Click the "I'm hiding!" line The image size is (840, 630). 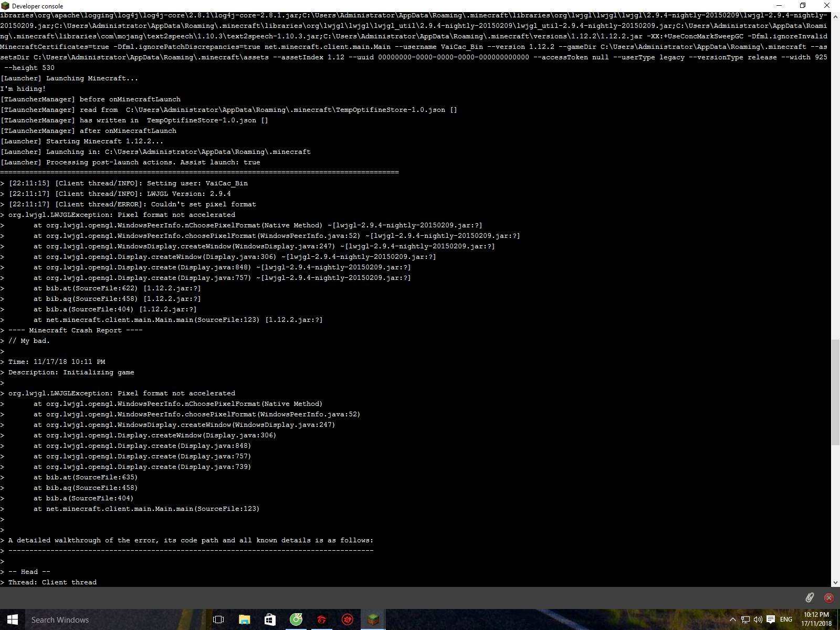(x=23, y=89)
